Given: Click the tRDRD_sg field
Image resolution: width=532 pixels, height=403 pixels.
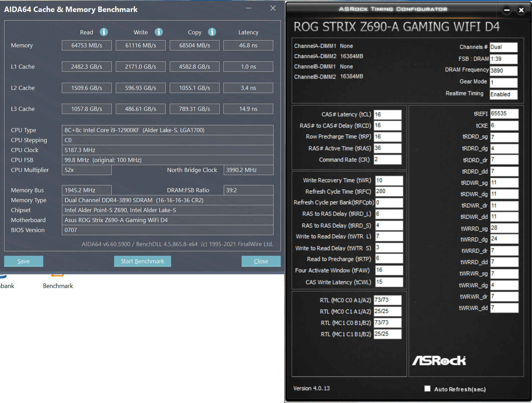Looking at the screenshot, I should [504, 137].
